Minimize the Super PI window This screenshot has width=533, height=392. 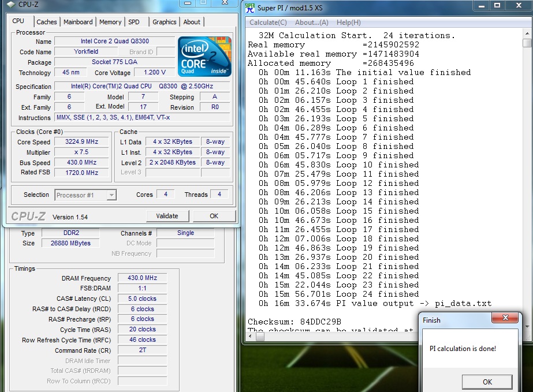click(x=483, y=5)
